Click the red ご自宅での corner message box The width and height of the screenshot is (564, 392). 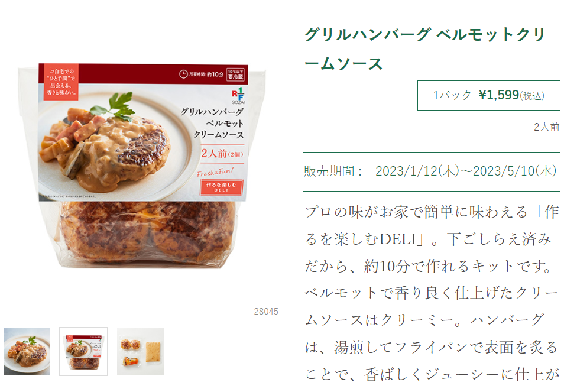(61, 82)
